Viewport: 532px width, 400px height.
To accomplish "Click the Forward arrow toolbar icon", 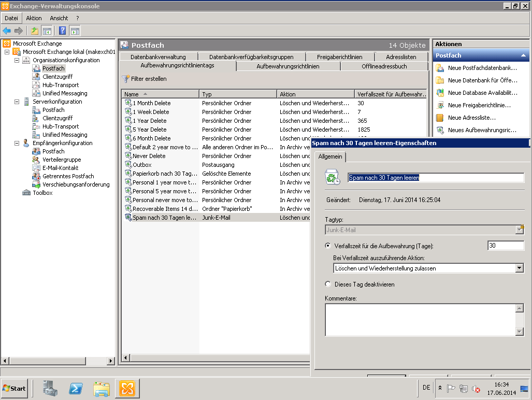I will [x=18, y=31].
